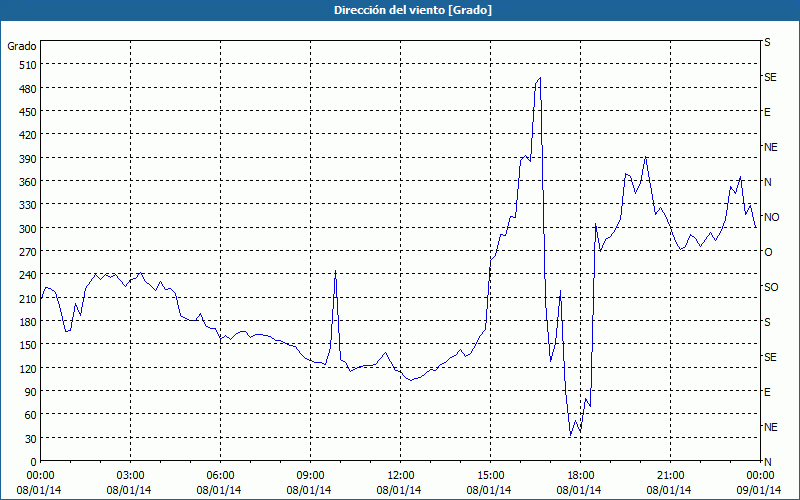The height and width of the screenshot is (500, 800).
Task: Click the chart title 'Dirección del viento [Grado]'
Action: (413, 10)
